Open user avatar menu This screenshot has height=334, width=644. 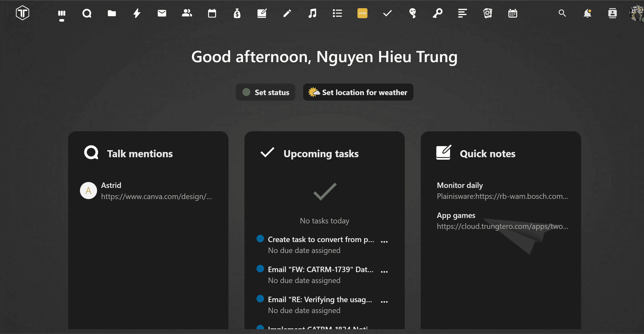point(636,13)
